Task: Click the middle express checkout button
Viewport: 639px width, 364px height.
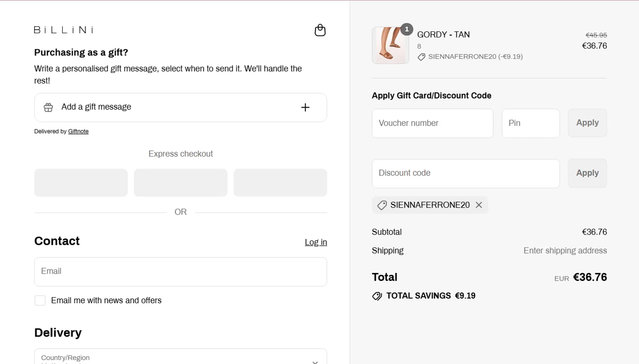Action: click(181, 183)
